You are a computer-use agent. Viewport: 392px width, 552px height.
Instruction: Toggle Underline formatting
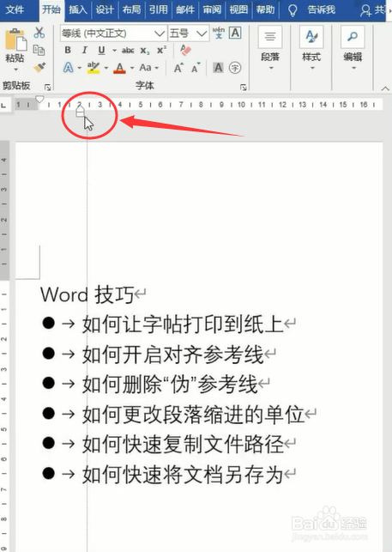point(101,51)
